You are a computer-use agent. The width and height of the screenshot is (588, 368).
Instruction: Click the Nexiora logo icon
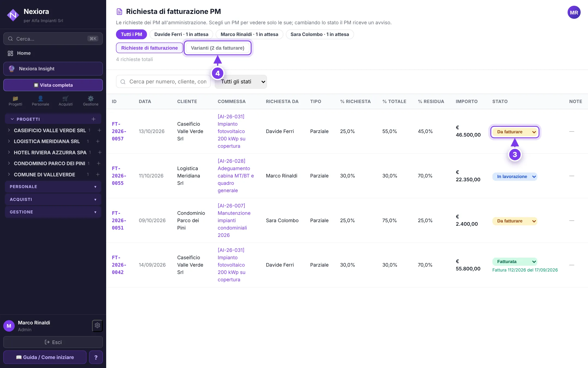coord(13,15)
